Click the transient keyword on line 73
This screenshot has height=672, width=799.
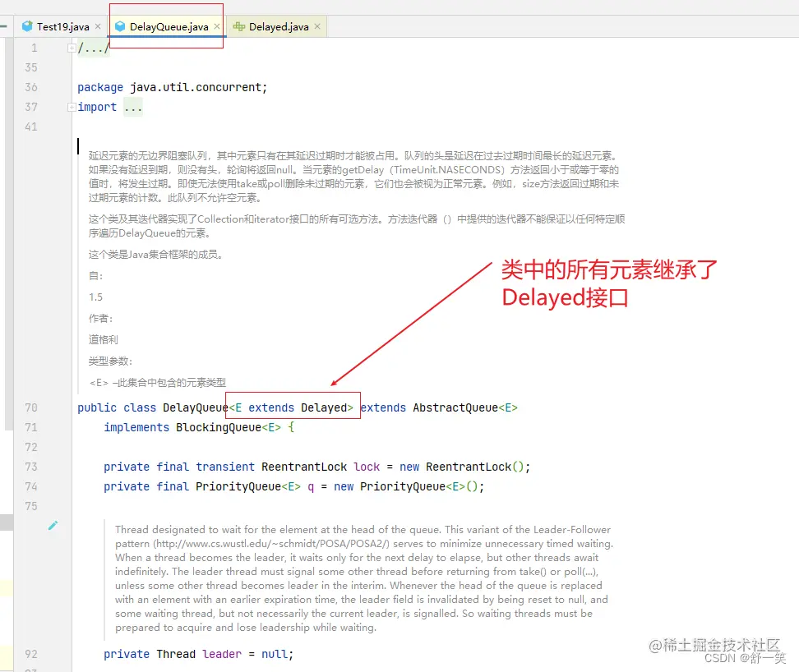pyautogui.click(x=225, y=467)
